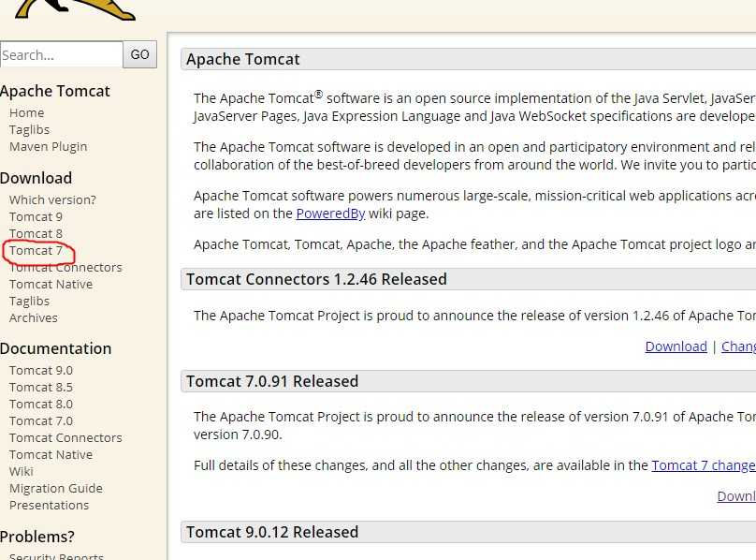Open Tomcat Connectors in Download section
Viewport: 756px width, 560px height.
click(65, 268)
